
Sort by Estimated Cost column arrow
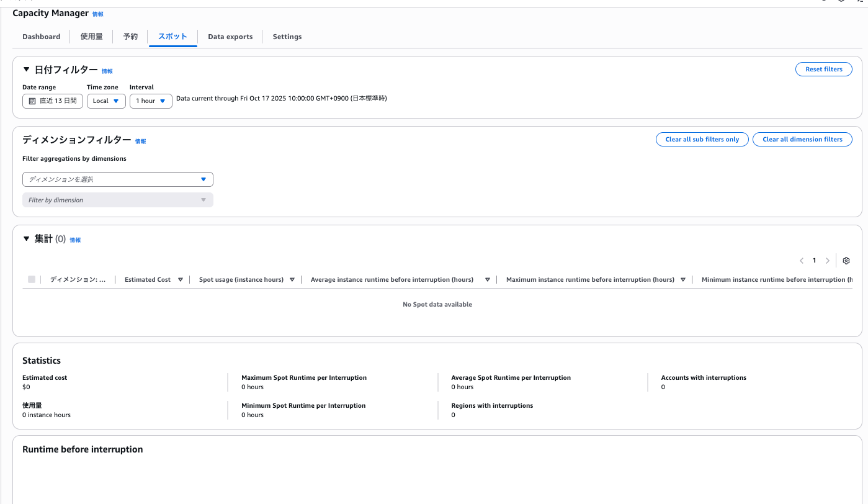(181, 280)
